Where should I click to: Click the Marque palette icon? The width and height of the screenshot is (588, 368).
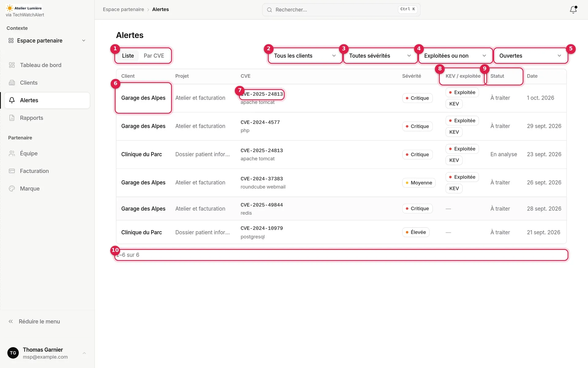(12, 189)
